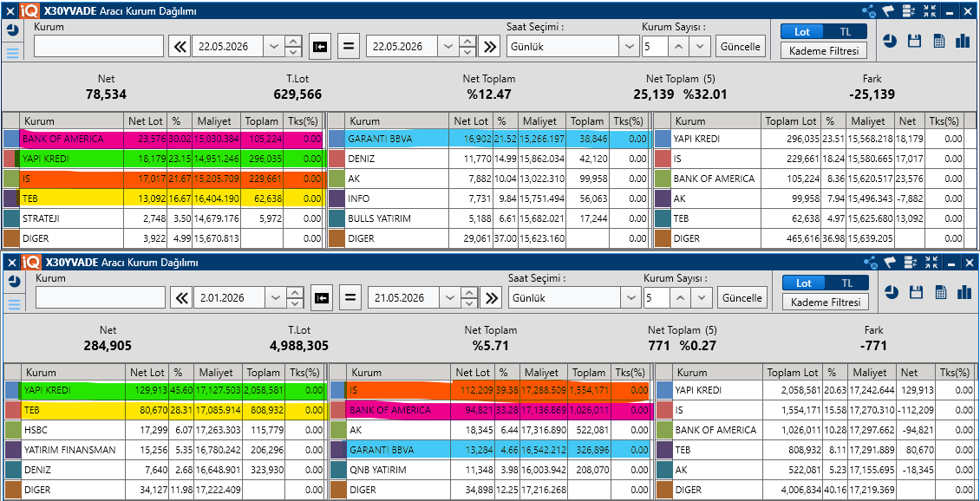Image resolution: width=980 pixels, height=501 pixels.
Task: Go to next date with double-right arrow, top window
Action: (x=491, y=46)
